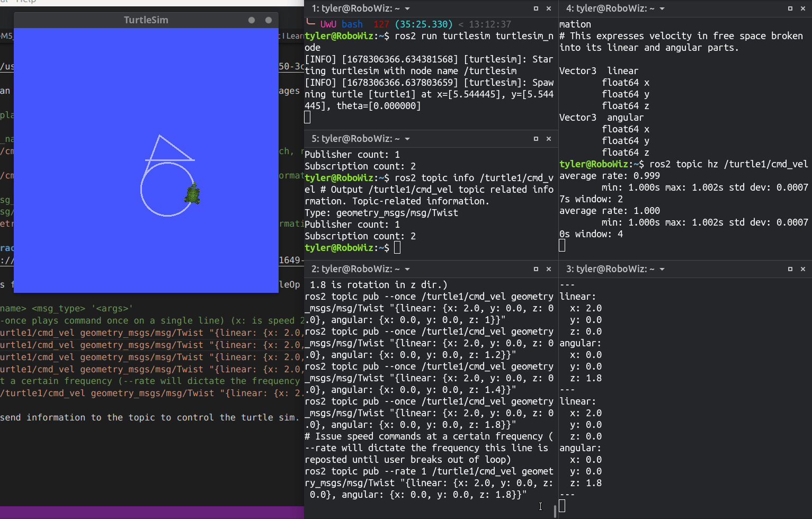The width and height of the screenshot is (812, 519).
Task: Maximize terminal 2 pane using its square icon
Action: (536, 269)
